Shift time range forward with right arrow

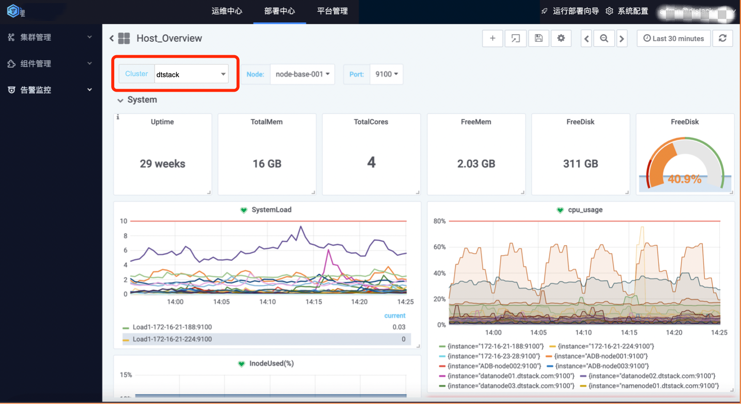[621, 39]
